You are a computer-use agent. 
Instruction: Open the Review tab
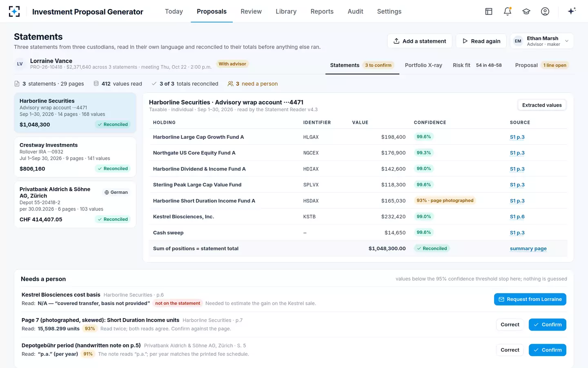coord(251,11)
